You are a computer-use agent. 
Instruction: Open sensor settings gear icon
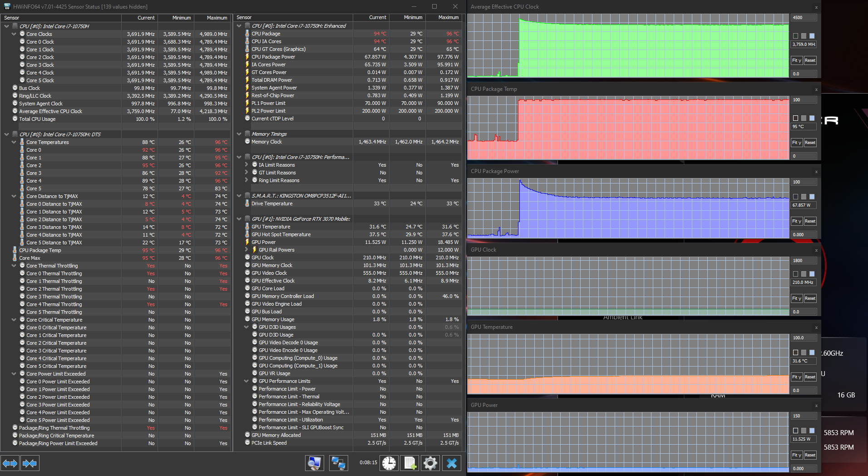(430, 463)
